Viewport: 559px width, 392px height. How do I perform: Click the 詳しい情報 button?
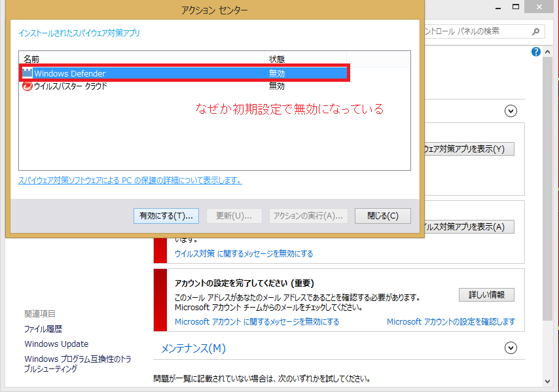(486, 294)
